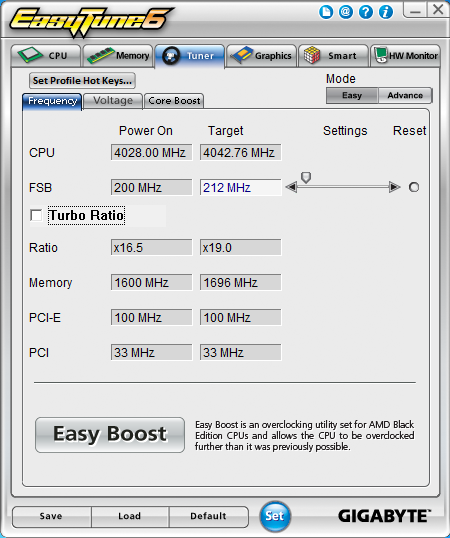Click the document icon in title bar
This screenshot has width=450, height=538.
(x=326, y=12)
